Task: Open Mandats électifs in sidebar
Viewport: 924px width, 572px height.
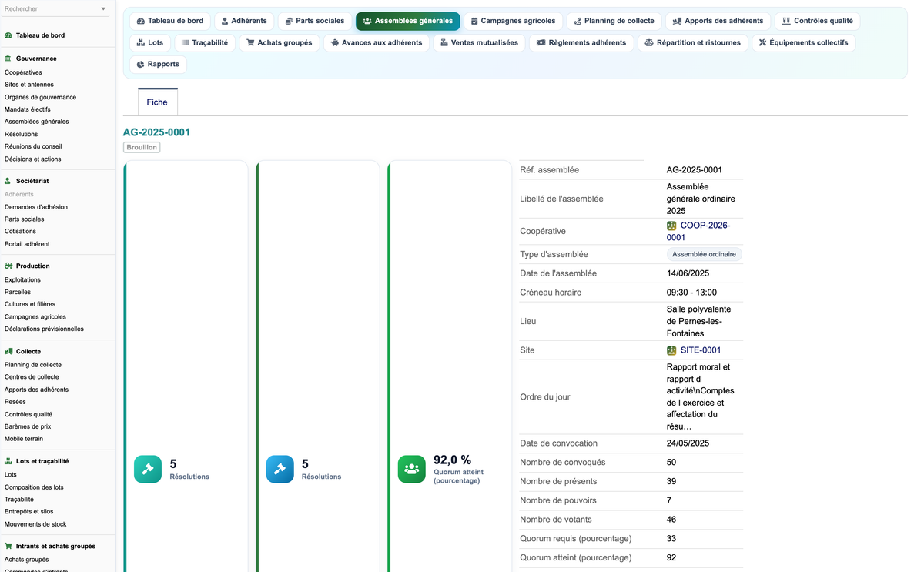Action: (x=28, y=109)
